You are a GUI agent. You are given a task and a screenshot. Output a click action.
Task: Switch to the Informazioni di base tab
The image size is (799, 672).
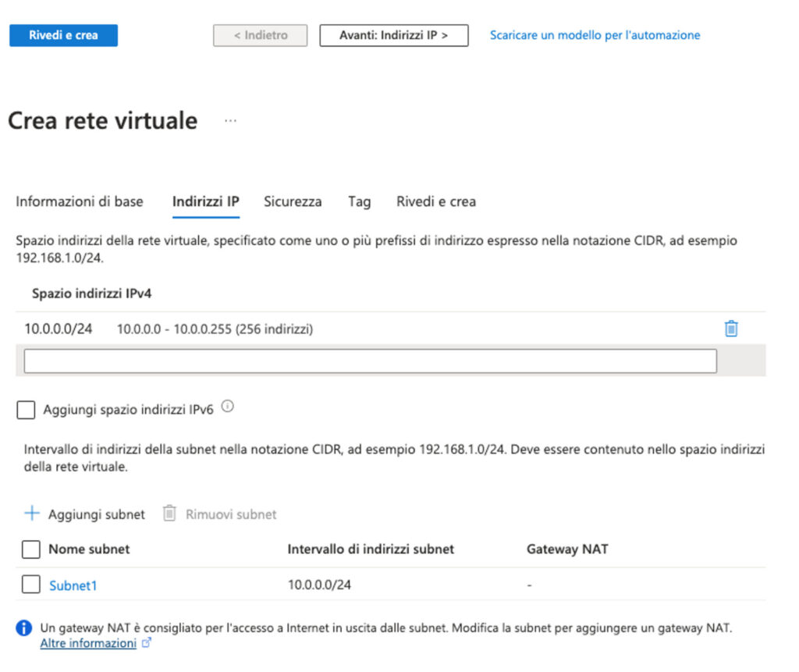click(x=80, y=201)
